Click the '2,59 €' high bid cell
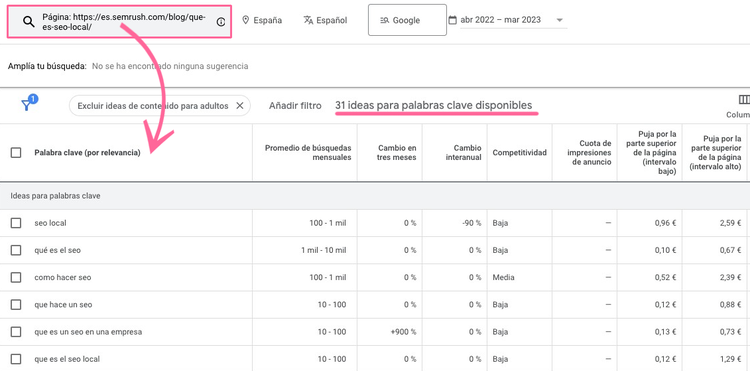This screenshot has height=371, width=750. (730, 223)
